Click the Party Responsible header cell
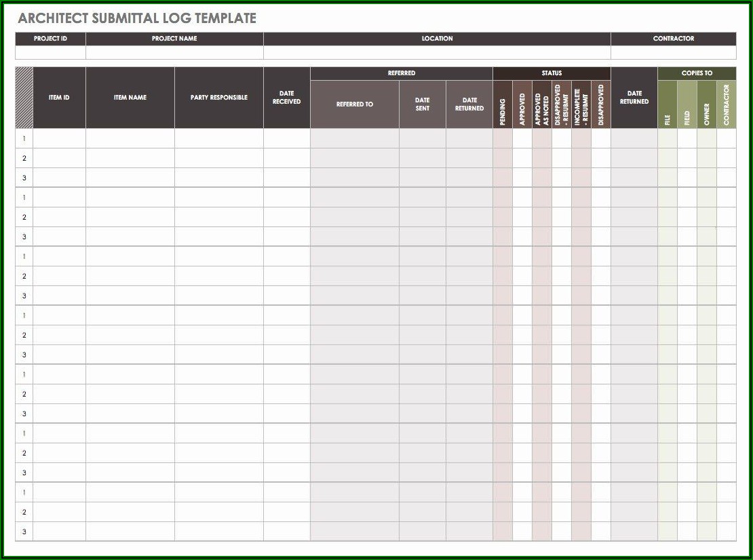Viewport: 753px width, 560px height. click(x=218, y=98)
